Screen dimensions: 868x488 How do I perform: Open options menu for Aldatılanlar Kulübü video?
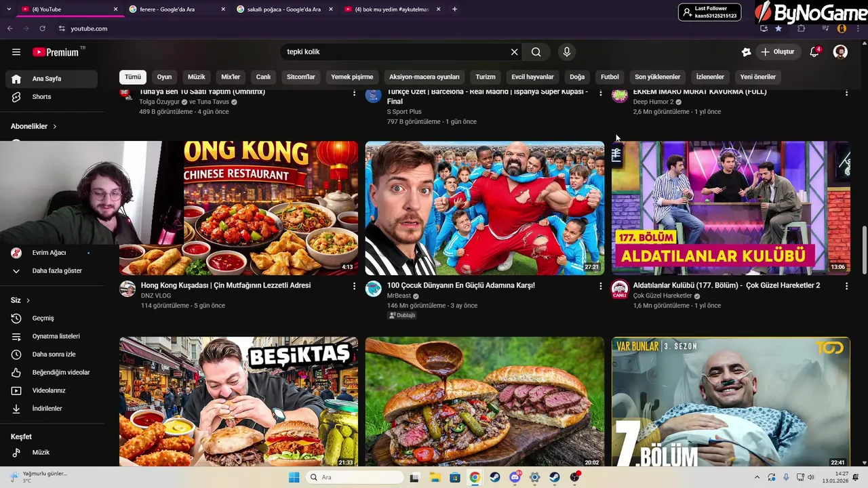pyautogui.click(x=846, y=287)
